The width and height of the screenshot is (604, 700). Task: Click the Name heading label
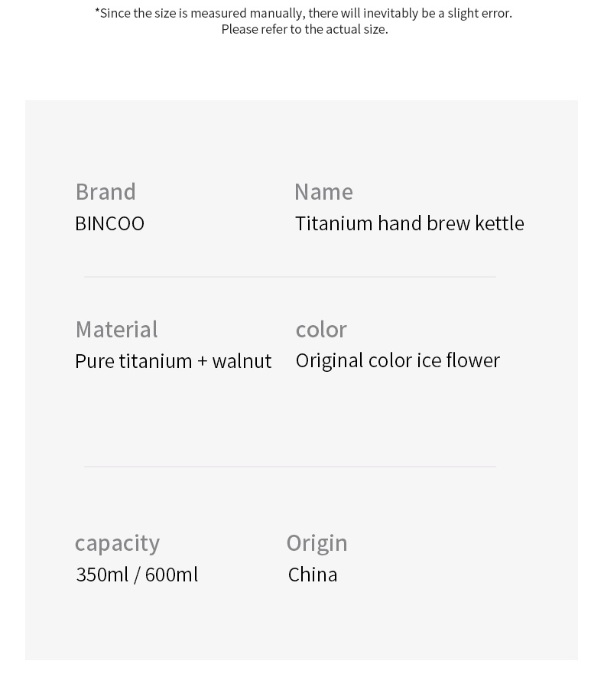(x=323, y=191)
